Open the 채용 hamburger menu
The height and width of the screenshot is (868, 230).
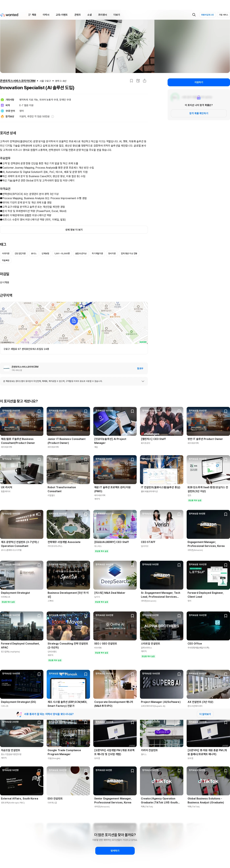[32, 15]
